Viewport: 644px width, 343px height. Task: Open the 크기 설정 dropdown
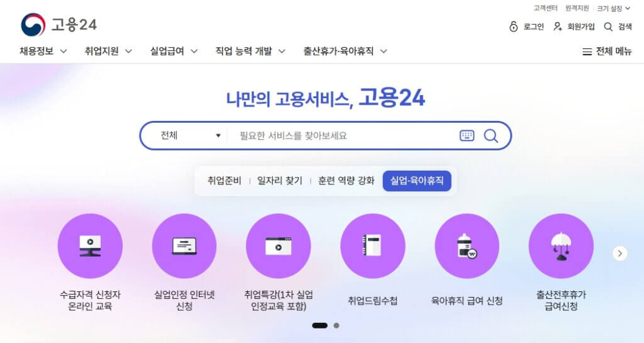click(613, 8)
